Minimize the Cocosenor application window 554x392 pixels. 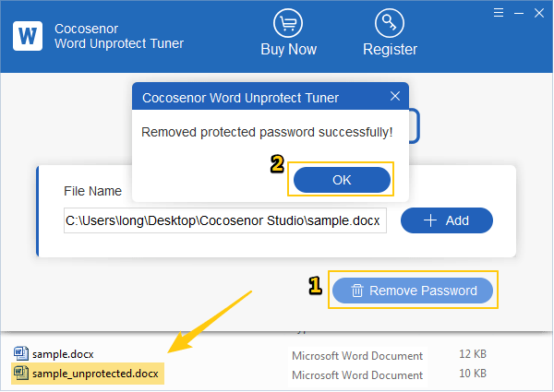coord(519,13)
